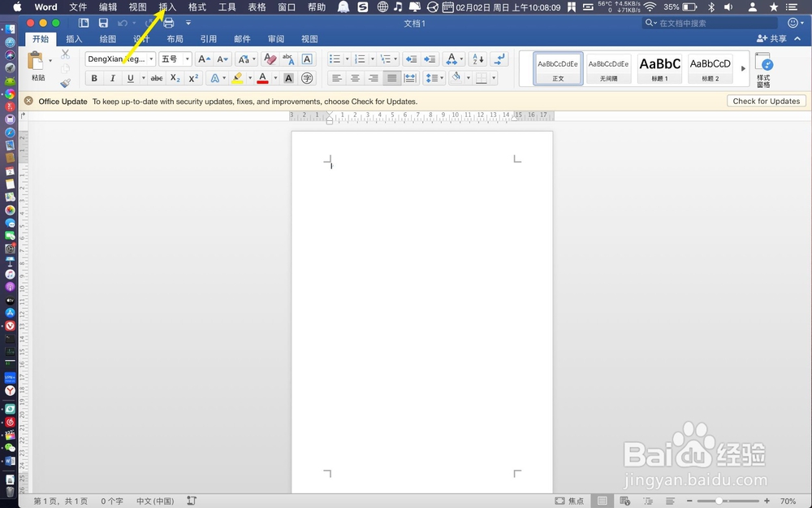812x508 pixels.
Task: Open the phonetic guide icon
Action: click(288, 59)
